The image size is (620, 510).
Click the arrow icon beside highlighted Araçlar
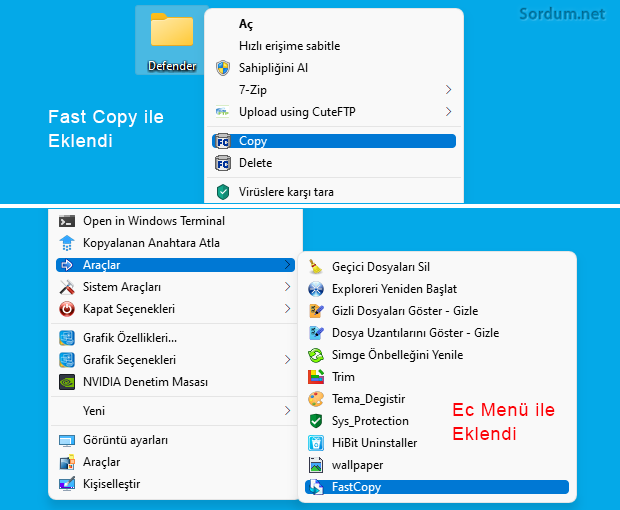pos(67,265)
